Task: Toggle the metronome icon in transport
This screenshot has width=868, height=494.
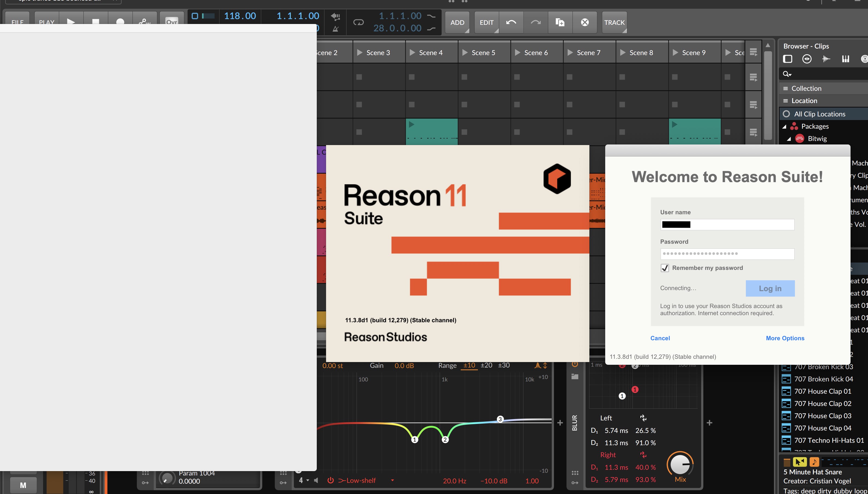Action: [x=336, y=29]
